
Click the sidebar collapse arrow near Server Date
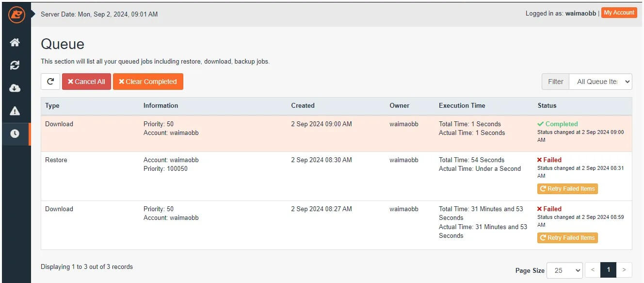point(33,14)
